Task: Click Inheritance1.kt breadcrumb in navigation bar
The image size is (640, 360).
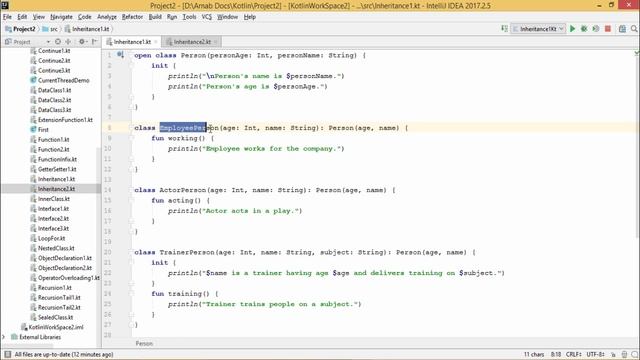Action: tap(87, 29)
